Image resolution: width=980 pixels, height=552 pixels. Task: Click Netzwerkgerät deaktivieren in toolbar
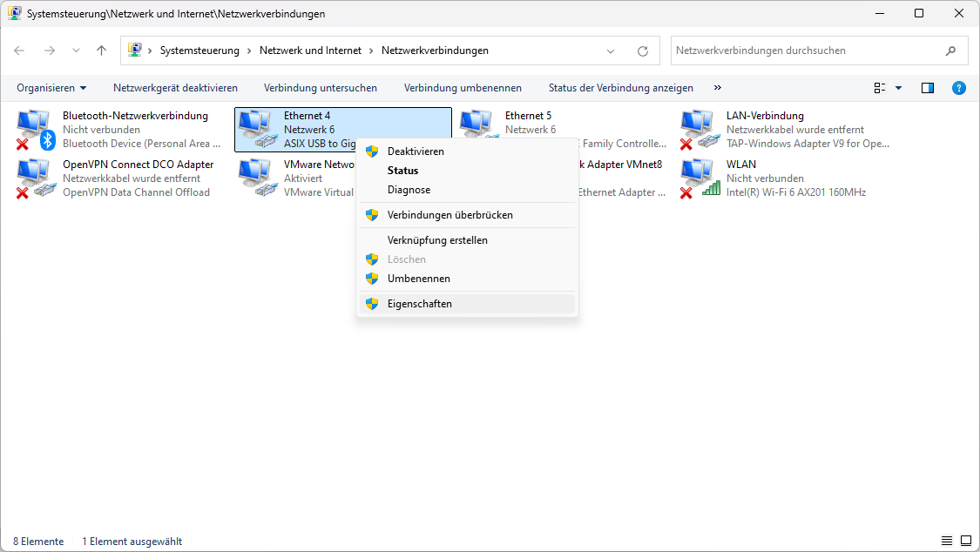point(175,88)
